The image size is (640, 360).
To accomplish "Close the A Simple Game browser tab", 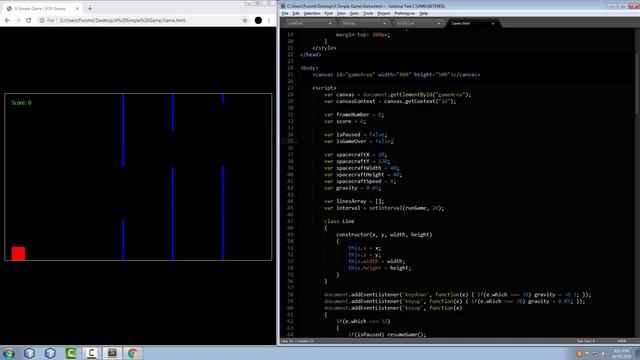I will tap(77, 8).
